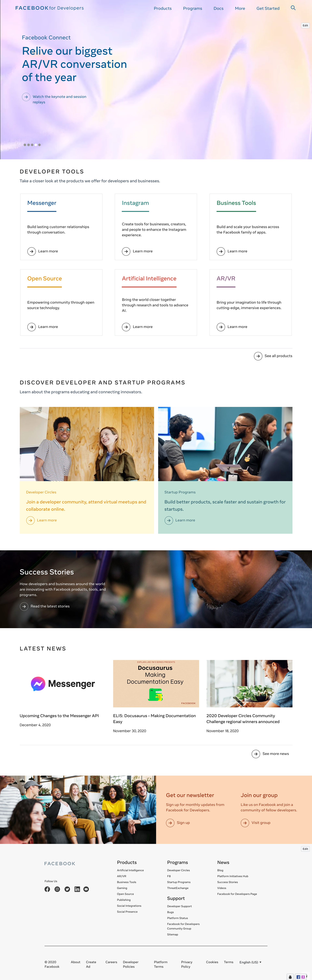This screenshot has width=312, height=980.
Task: Open Get Started in top navigation
Action: 268,8
